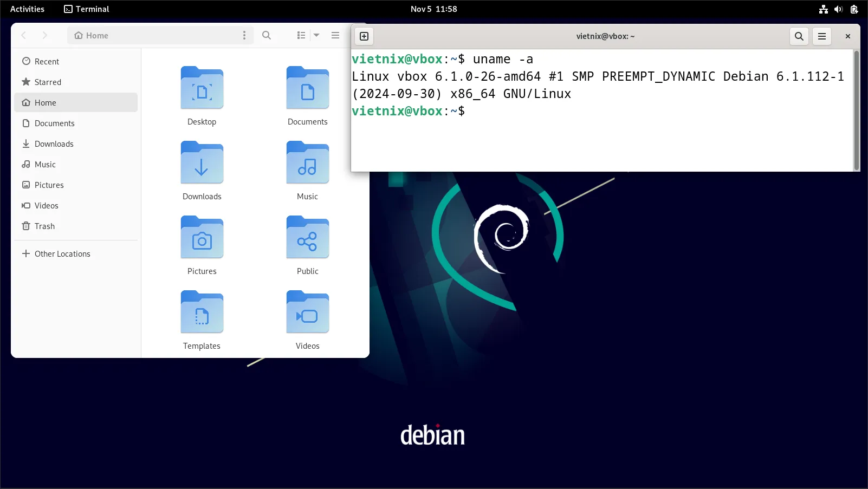This screenshot has width=868, height=489.
Task: Open a new terminal tab
Action: coord(364,36)
